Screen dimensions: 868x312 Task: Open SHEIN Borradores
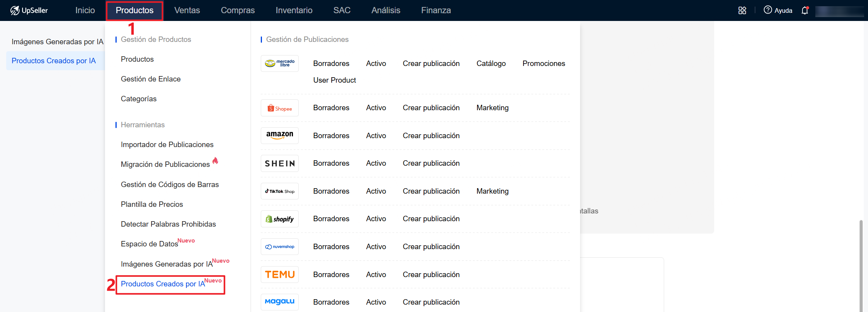click(x=331, y=163)
